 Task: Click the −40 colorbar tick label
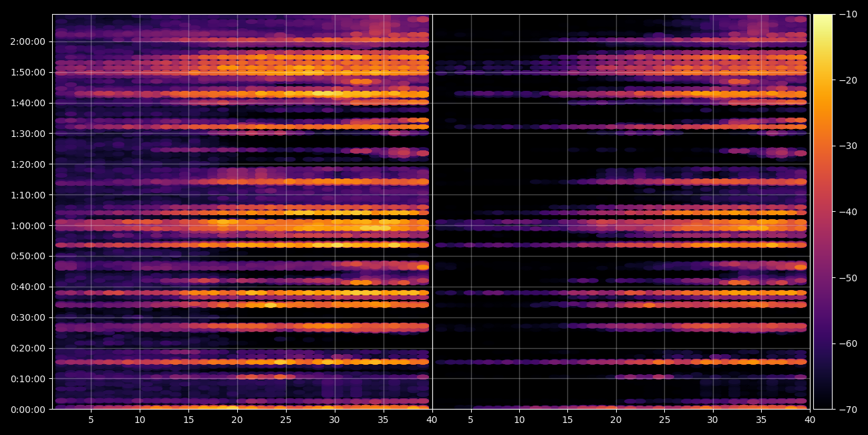pyautogui.click(x=848, y=212)
